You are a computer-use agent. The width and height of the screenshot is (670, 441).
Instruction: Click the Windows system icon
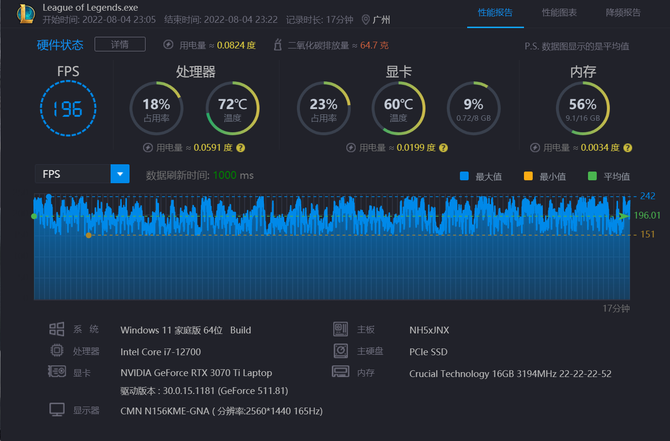pos(57,329)
